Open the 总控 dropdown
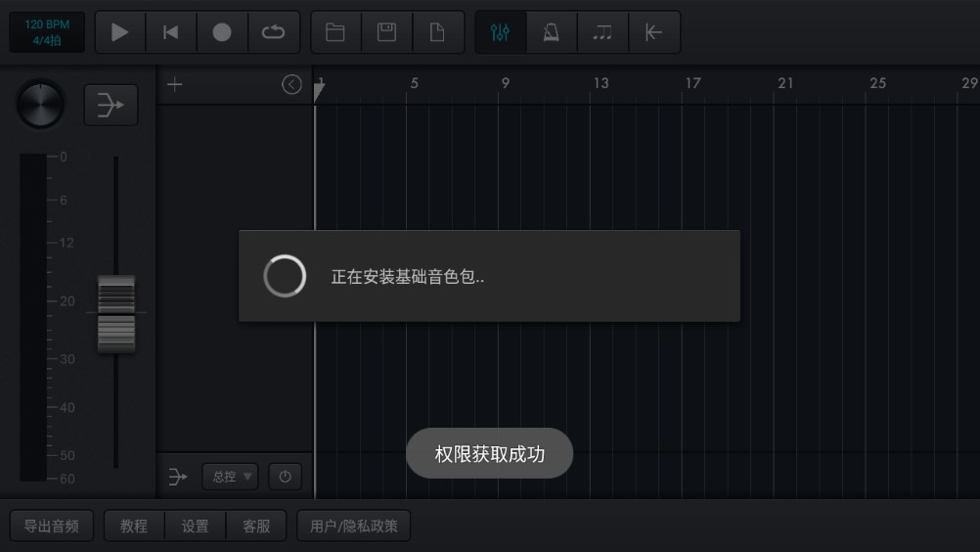Viewport: 980px width, 552px height. point(230,477)
